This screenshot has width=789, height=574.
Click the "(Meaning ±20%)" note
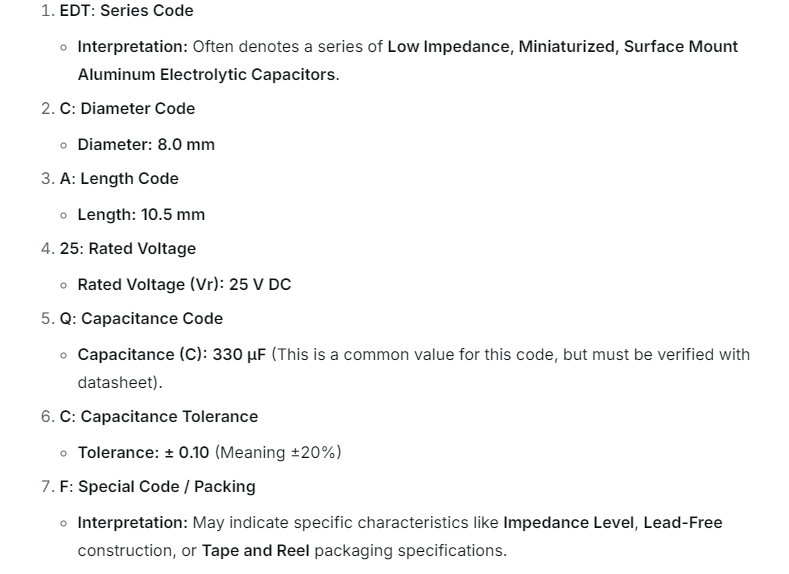(x=278, y=453)
